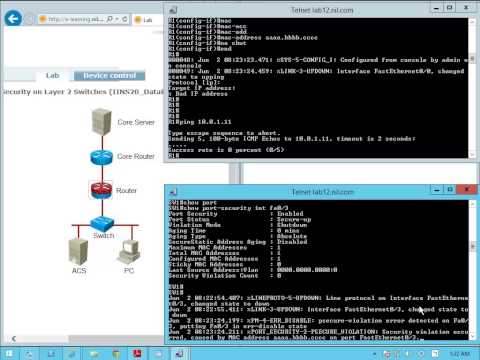Open system menu icon of bottom Telnet window

pos(173,192)
